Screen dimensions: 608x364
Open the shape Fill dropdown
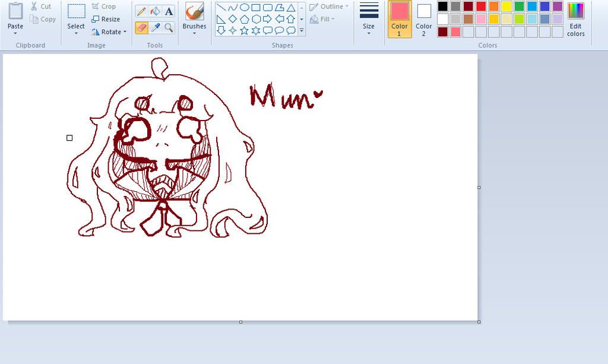[322, 19]
